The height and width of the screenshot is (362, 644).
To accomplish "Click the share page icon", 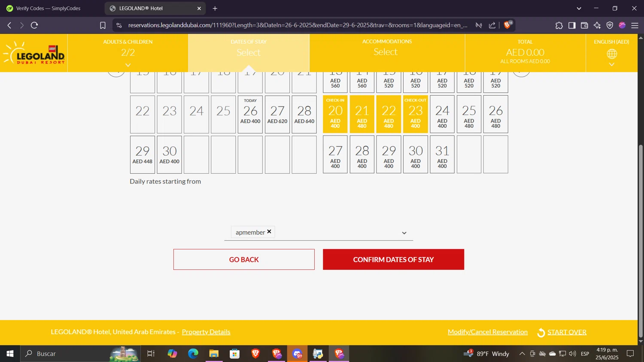I will (492, 25).
